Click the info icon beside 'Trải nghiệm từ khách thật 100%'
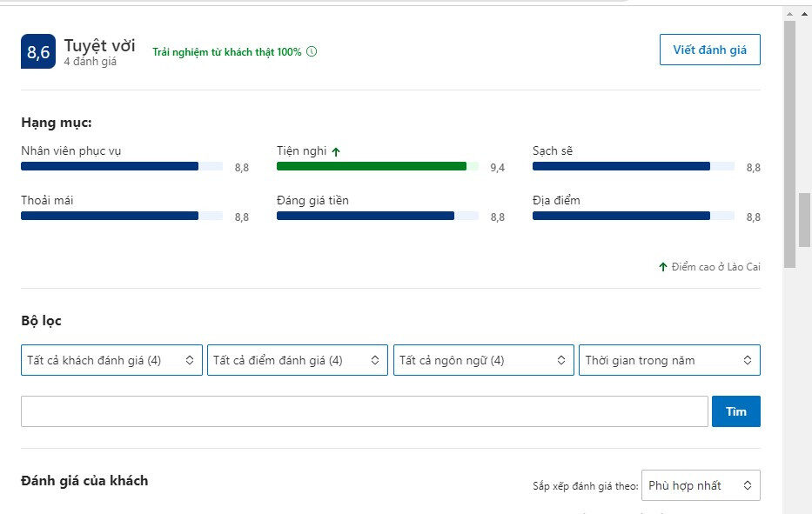This screenshot has width=812, height=514. coord(312,52)
